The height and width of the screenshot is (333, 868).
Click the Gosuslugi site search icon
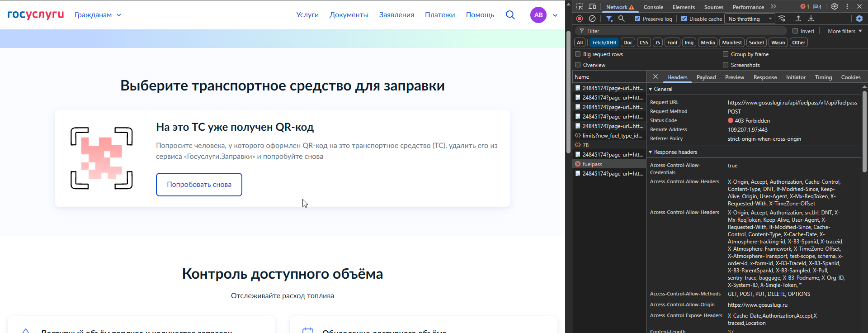tap(510, 15)
